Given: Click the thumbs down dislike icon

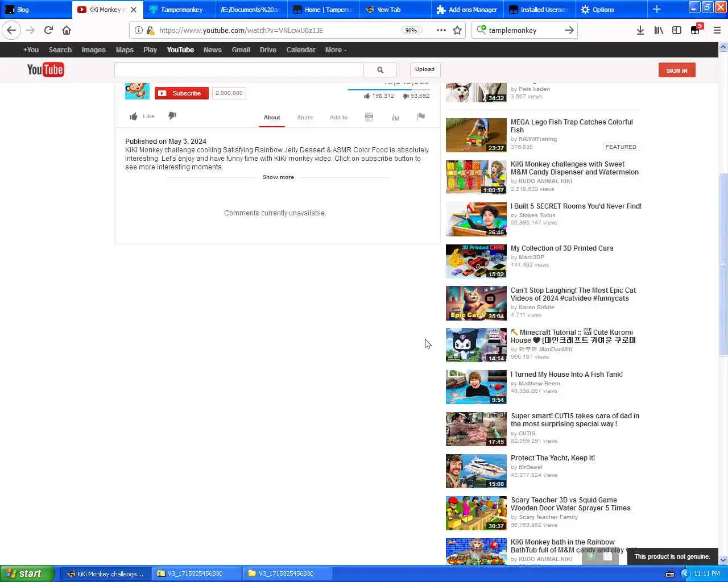Looking at the screenshot, I should click(x=172, y=116).
